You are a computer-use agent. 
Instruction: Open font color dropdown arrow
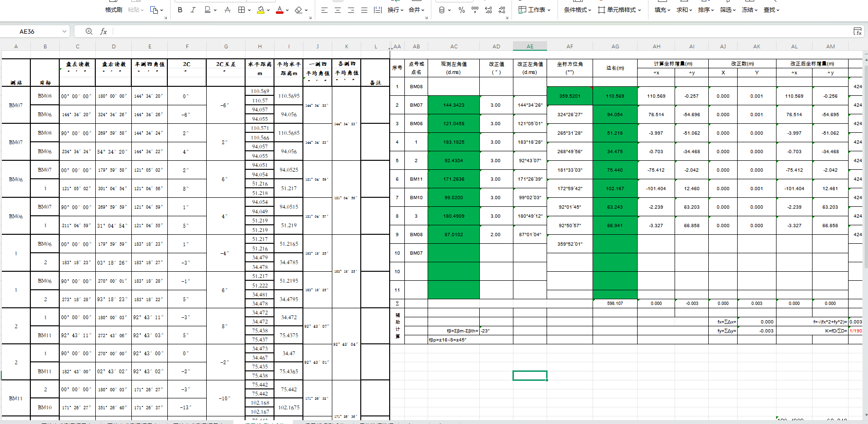coord(287,10)
